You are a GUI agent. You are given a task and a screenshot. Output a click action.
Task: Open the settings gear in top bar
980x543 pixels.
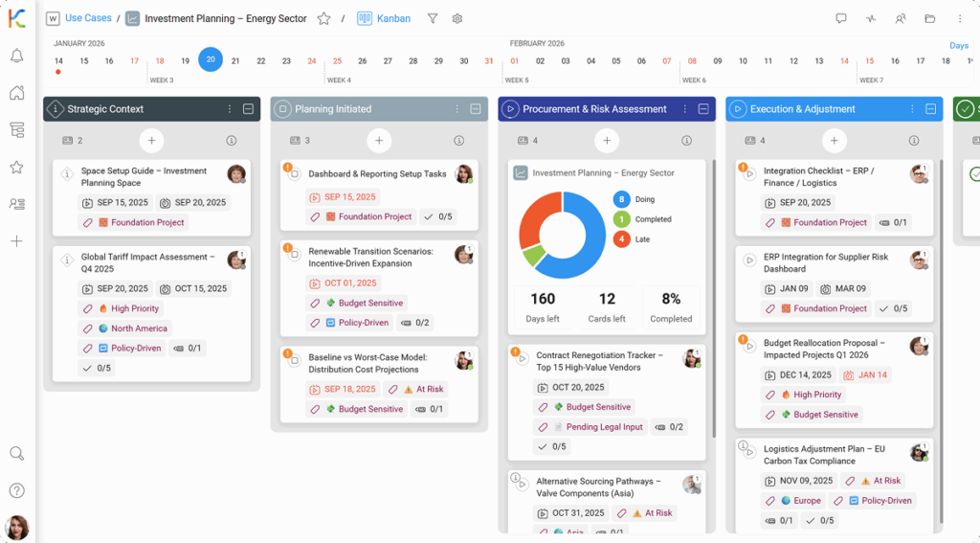[x=457, y=18]
